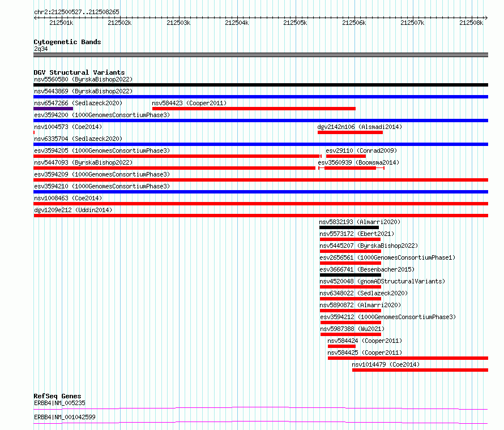504x430 pixels.
Task: Open variant nsv5443869 (ByrskaBishop2022)
Action: click(83, 91)
